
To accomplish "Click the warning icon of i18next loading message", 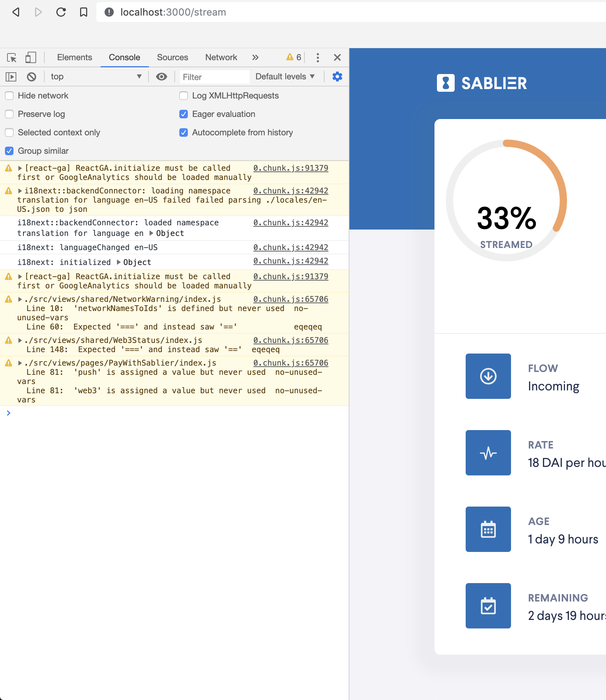I will 9,191.
